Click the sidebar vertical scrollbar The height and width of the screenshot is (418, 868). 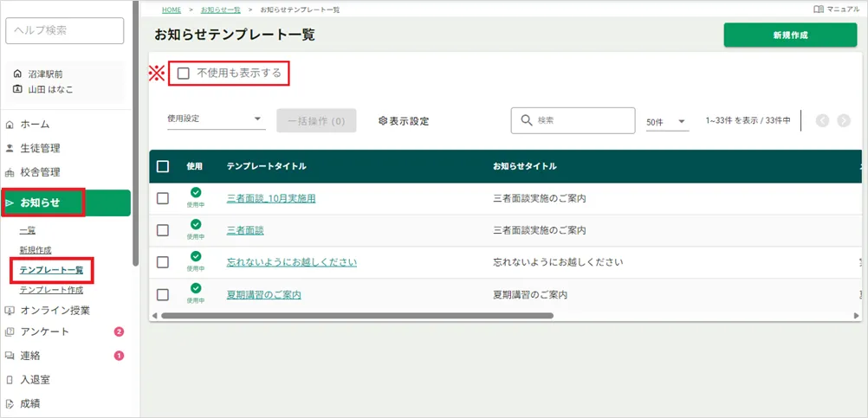point(136,132)
